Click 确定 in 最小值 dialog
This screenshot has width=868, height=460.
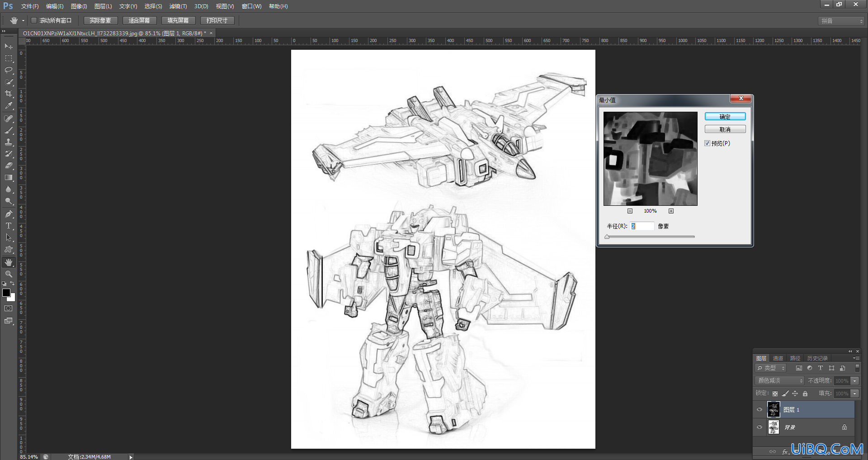(725, 117)
